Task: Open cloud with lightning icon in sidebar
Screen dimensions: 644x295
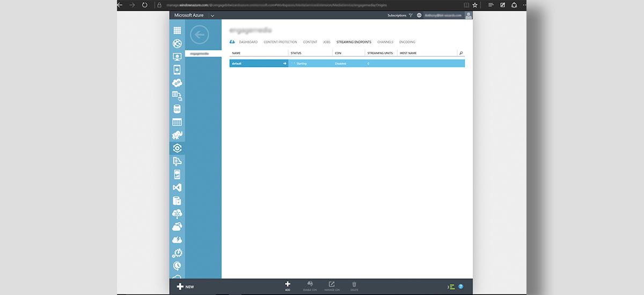Action: click(177, 240)
